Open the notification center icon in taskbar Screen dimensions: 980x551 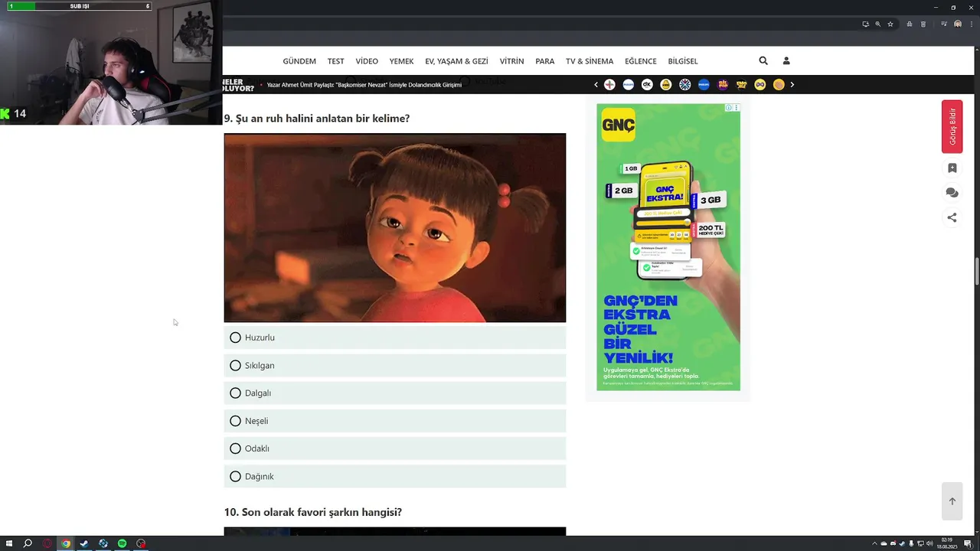point(969,543)
